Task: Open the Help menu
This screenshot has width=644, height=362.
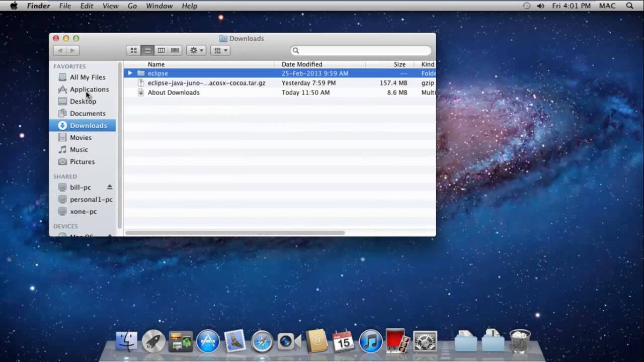Action: (190, 6)
